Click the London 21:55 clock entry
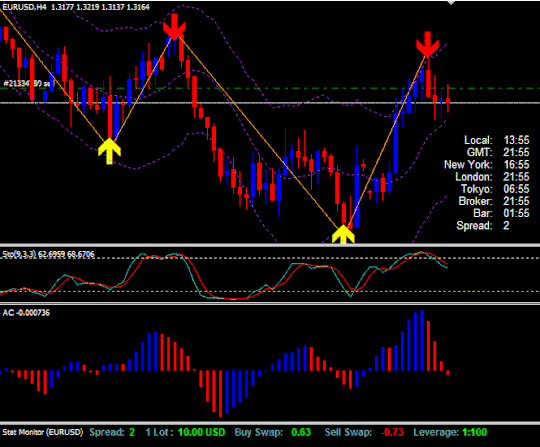540x447 pixels. [x=492, y=177]
